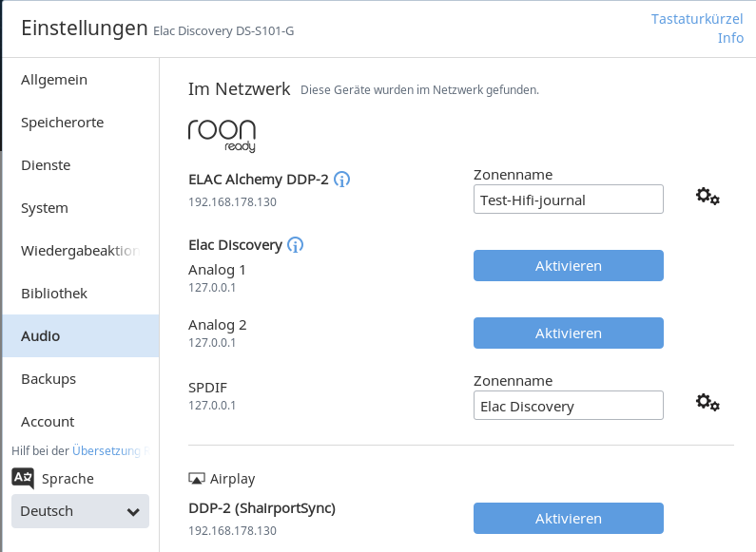Open the Info link
Screen dimensions: 756x552
[x=730, y=38]
